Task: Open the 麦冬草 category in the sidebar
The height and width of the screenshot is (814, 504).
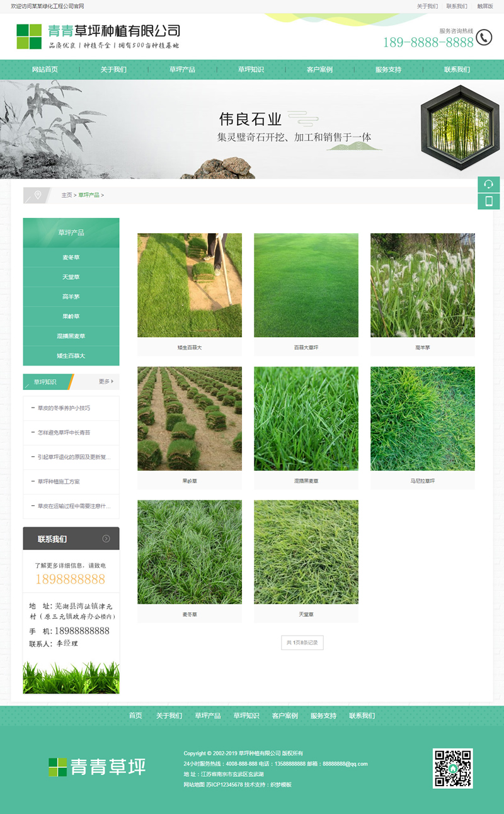Action: 71,257
